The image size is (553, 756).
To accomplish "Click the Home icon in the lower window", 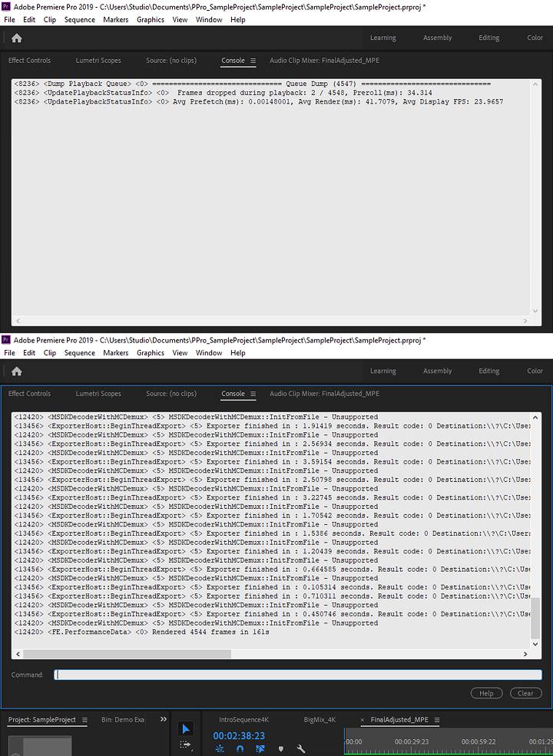I will click(16, 371).
